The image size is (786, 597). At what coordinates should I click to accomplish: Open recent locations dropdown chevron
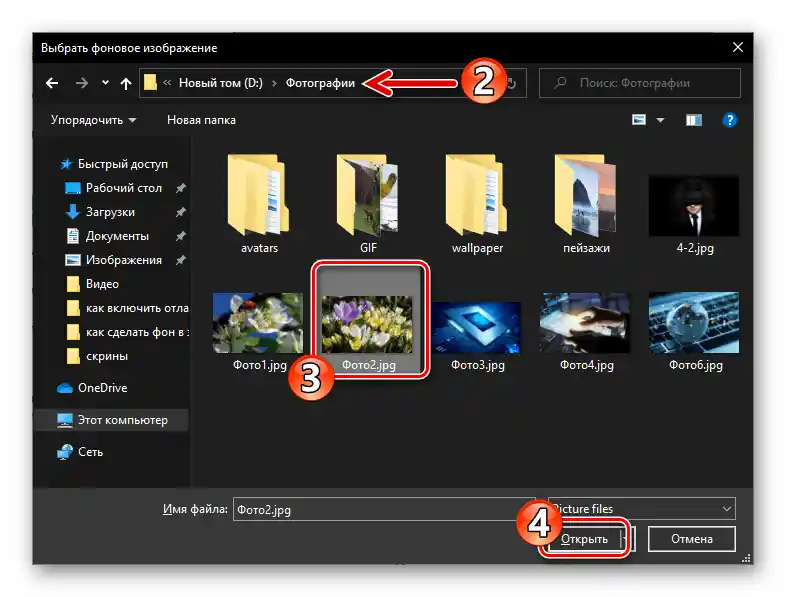tap(105, 83)
